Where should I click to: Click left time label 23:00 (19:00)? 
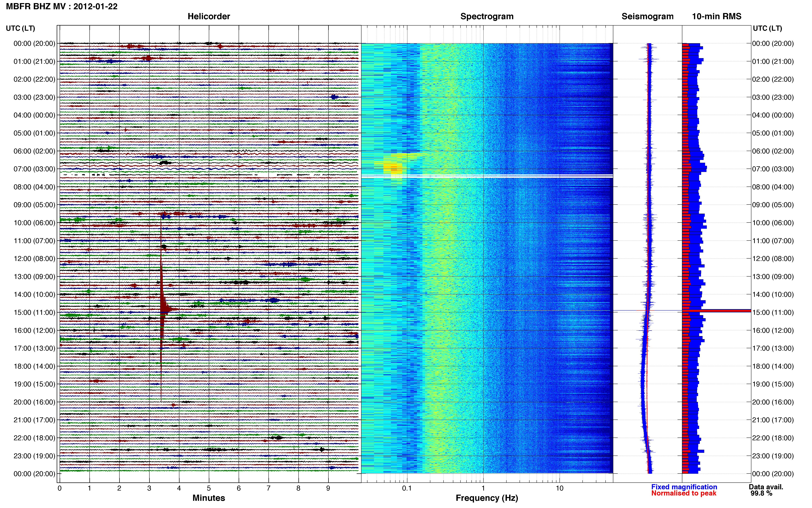(34, 456)
